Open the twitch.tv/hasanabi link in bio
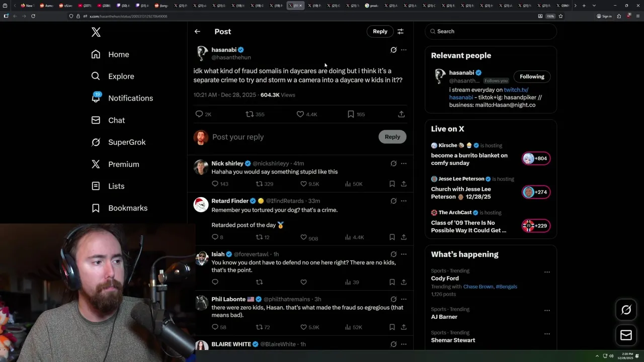 coord(516,89)
